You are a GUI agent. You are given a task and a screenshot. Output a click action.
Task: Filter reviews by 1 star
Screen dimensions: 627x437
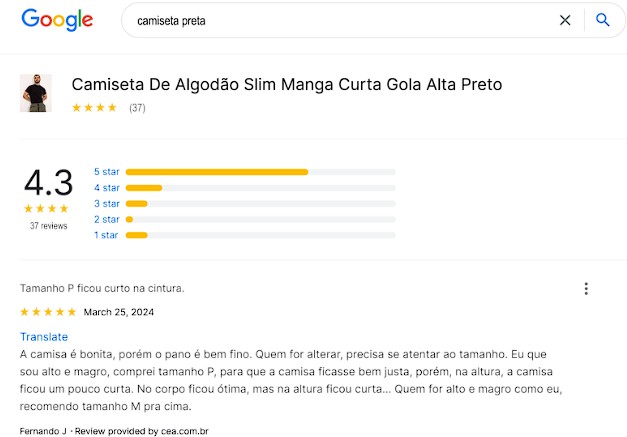[106, 235]
